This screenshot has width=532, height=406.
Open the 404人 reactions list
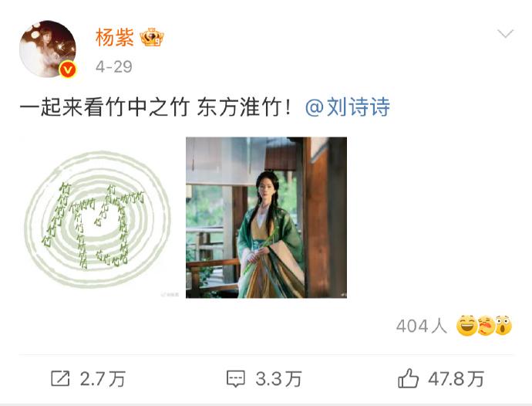point(421,326)
